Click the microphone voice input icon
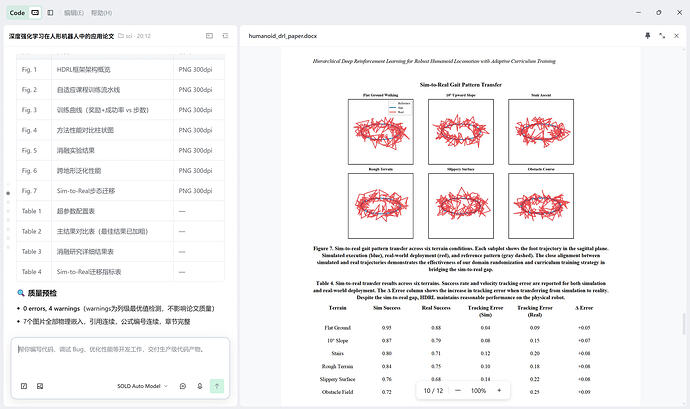Viewport: 690px width, 409px height. coord(200,386)
